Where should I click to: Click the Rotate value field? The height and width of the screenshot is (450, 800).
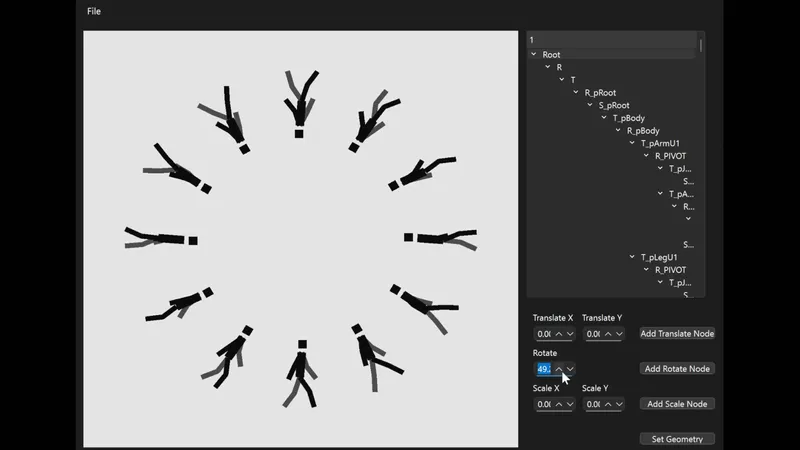543,369
